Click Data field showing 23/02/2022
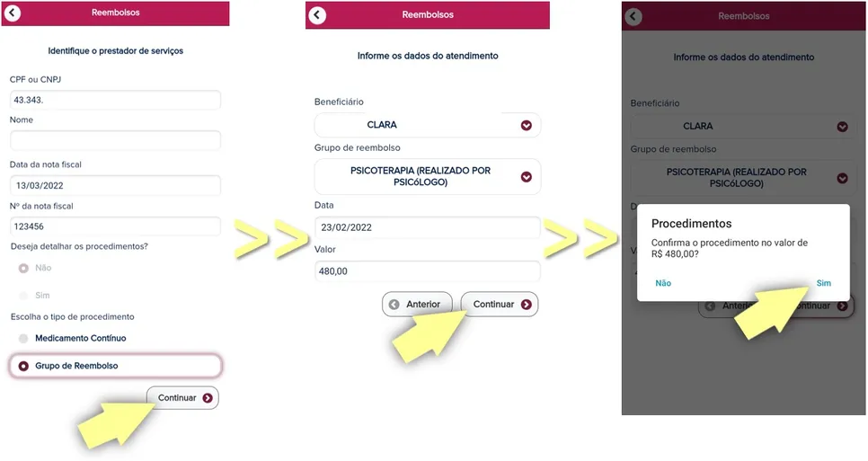The image size is (868, 461). pyautogui.click(x=428, y=227)
